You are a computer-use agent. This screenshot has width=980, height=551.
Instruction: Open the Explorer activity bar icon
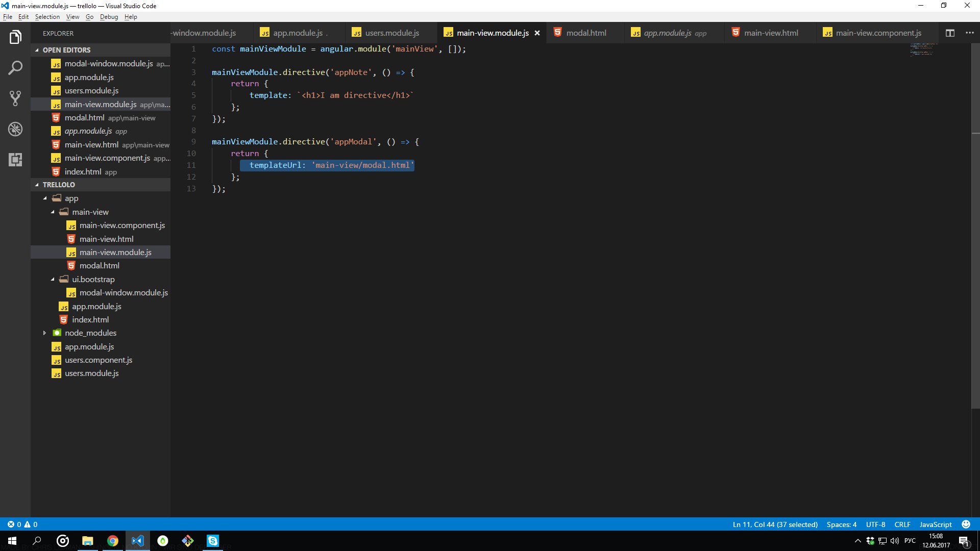[15, 37]
